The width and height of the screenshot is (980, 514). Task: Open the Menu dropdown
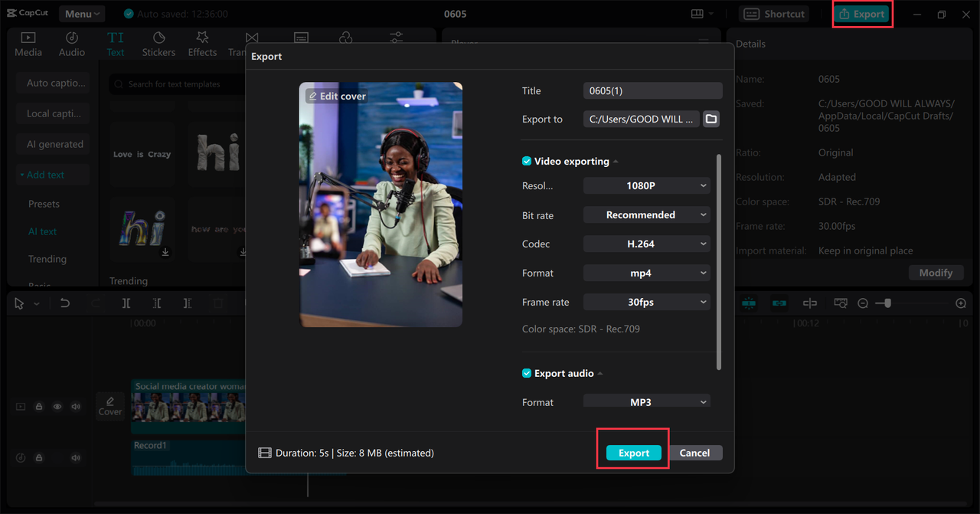coord(82,14)
